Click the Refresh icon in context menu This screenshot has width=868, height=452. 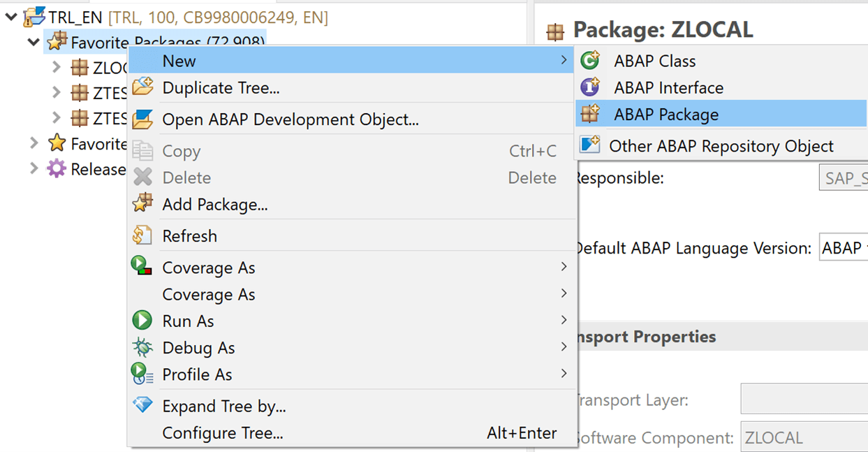click(142, 236)
